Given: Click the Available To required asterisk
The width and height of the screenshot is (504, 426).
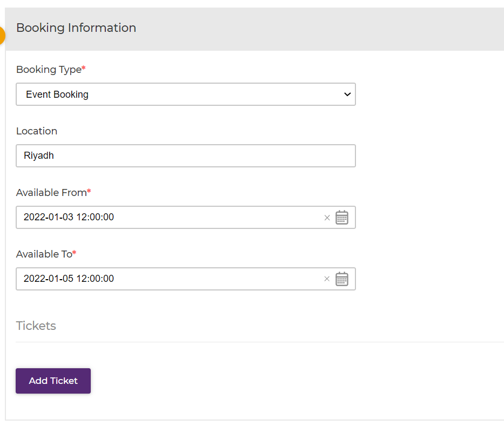Looking at the screenshot, I should point(75,253).
